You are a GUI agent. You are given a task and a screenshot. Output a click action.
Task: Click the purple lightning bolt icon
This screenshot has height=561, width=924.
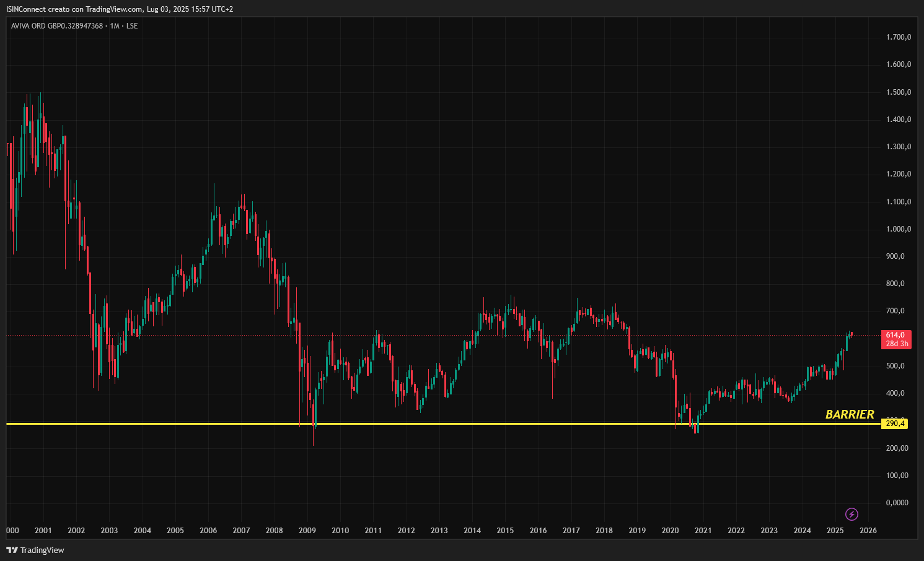click(851, 514)
